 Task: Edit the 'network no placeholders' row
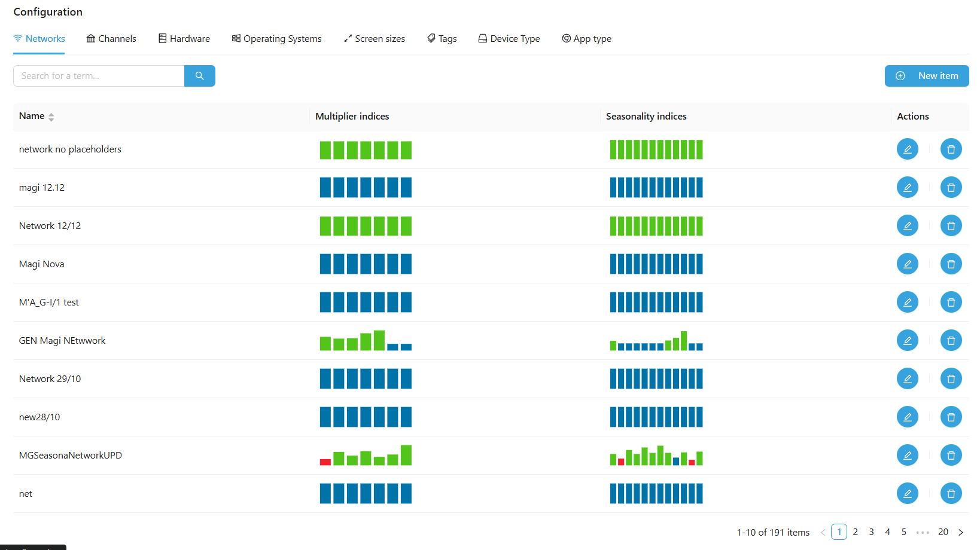[x=907, y=149]
